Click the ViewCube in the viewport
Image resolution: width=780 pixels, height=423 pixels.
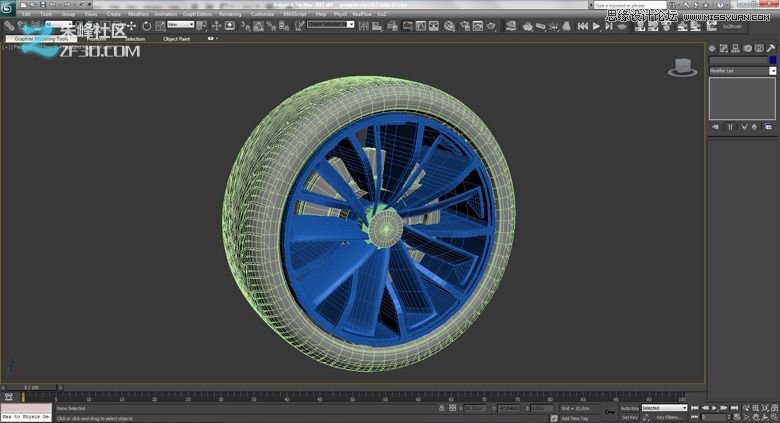coord(684,67)
